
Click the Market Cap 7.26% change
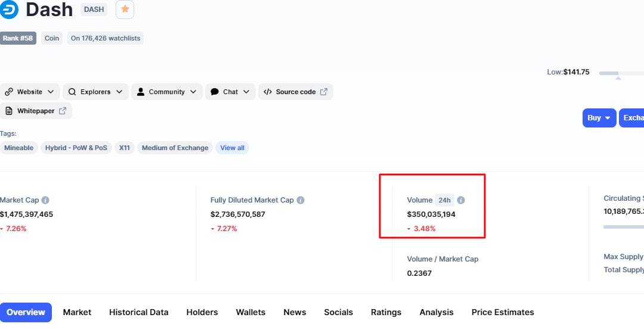click(13, 229)
